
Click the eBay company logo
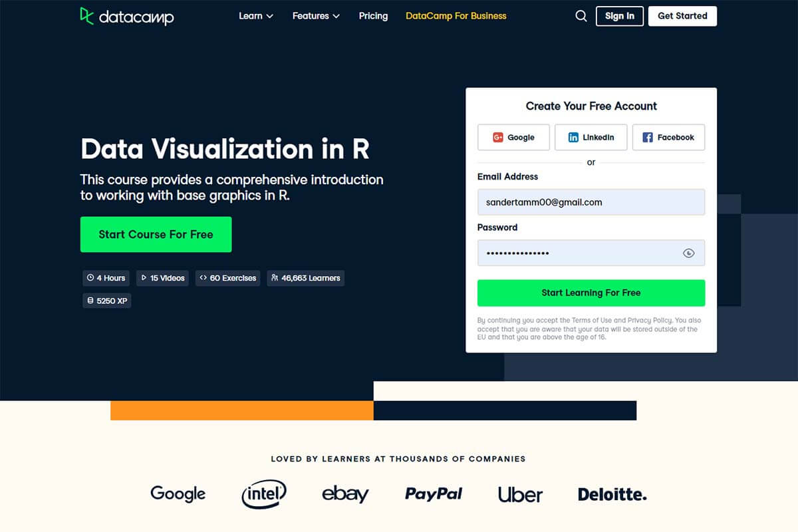pos(345,493)
